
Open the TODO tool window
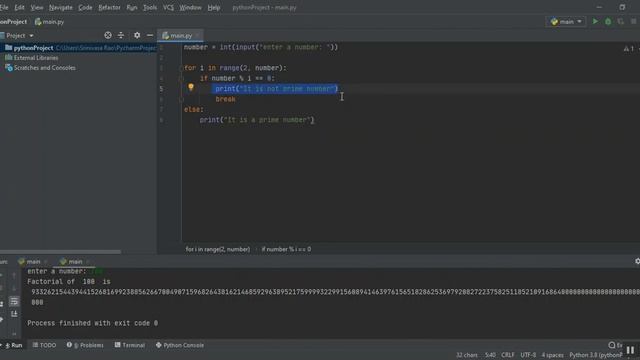pyautogui.click(x=44, y=345)
